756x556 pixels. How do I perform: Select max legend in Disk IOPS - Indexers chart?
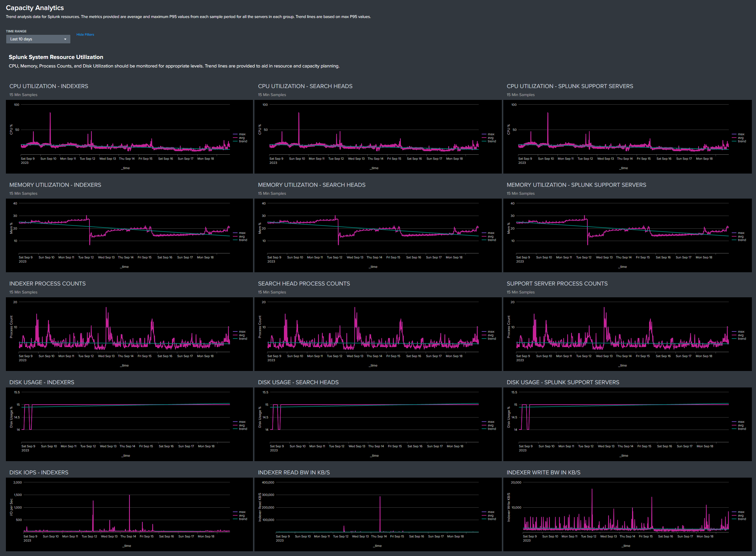(239, 512)
